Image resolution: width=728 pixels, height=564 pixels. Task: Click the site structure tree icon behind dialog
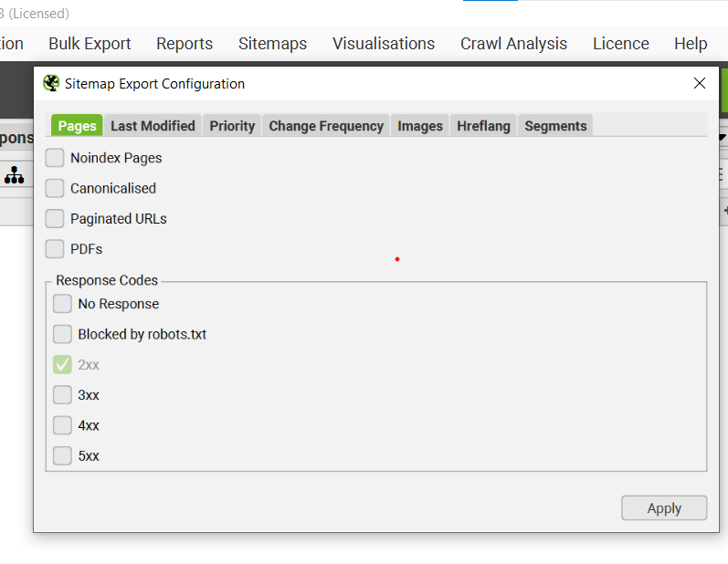[15, 175]
